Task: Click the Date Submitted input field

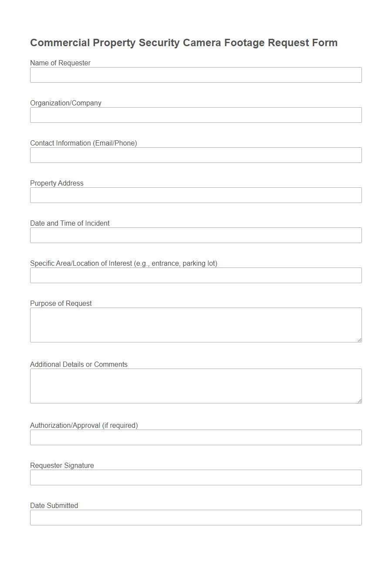Action: [x=196, y=518]
